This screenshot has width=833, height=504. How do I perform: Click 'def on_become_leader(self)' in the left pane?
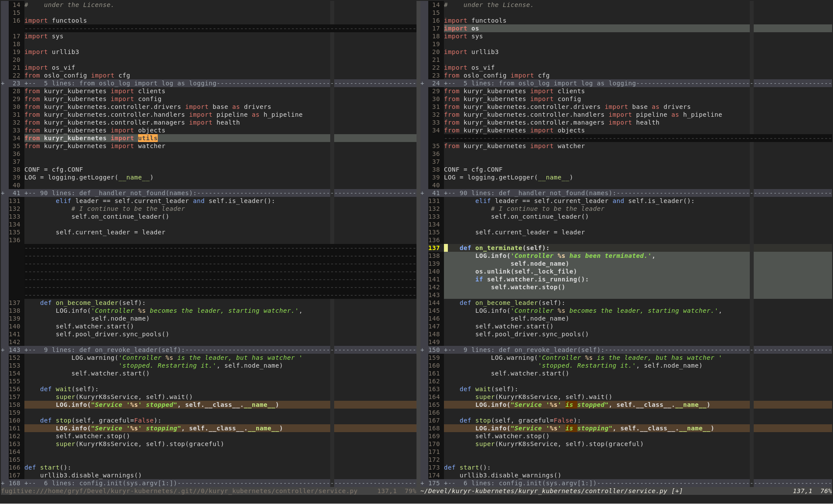(92, 303)
